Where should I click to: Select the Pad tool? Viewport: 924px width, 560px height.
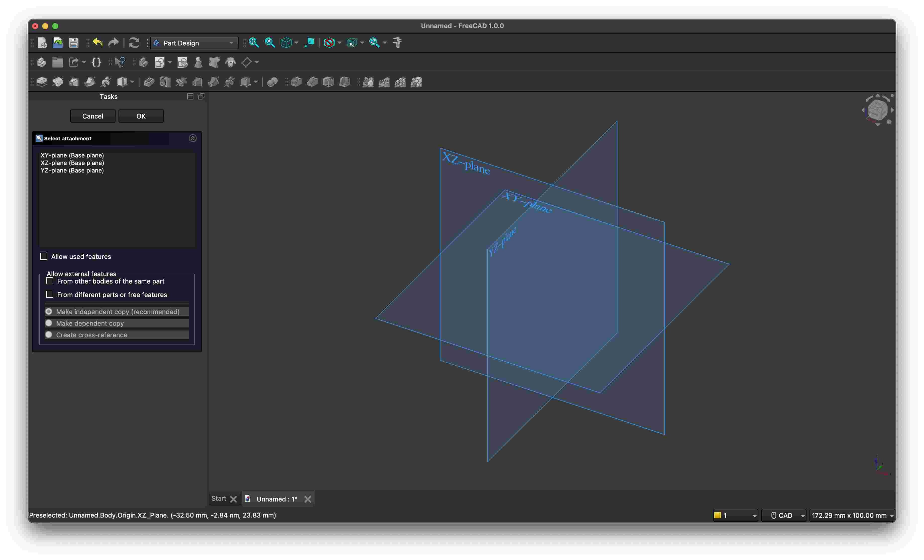pos(42,82)
